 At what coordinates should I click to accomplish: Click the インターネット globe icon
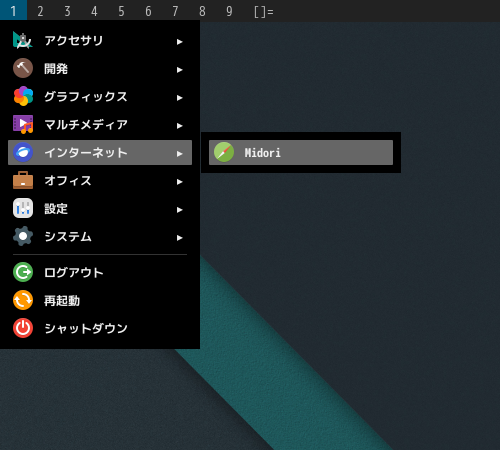pyautogui.click(x=23, y=152)
